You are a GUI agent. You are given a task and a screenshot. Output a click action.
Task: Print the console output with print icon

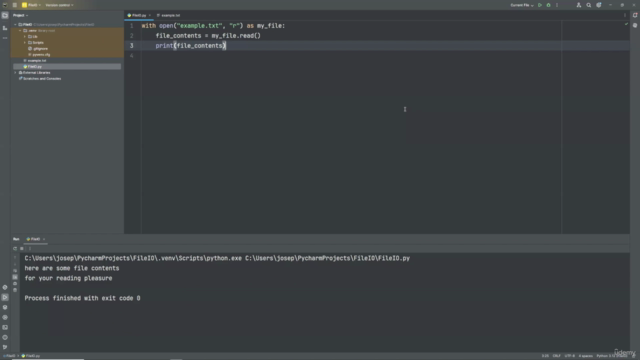pos(15,284)
